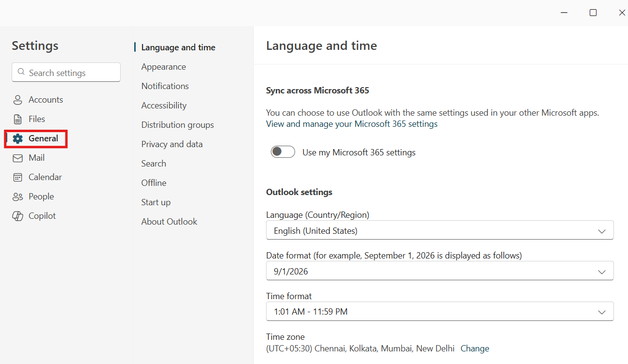Switch to the Appearance section

click(163, 66)
